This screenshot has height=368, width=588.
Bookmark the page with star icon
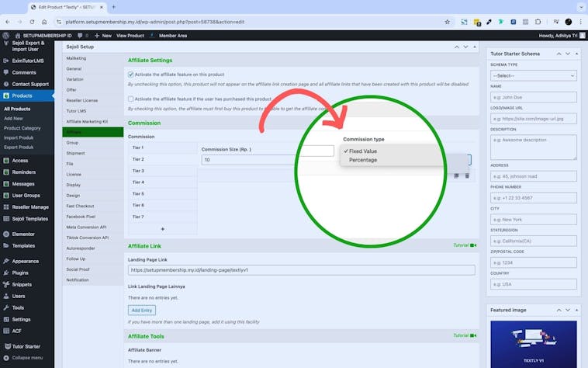coord(448,22)
